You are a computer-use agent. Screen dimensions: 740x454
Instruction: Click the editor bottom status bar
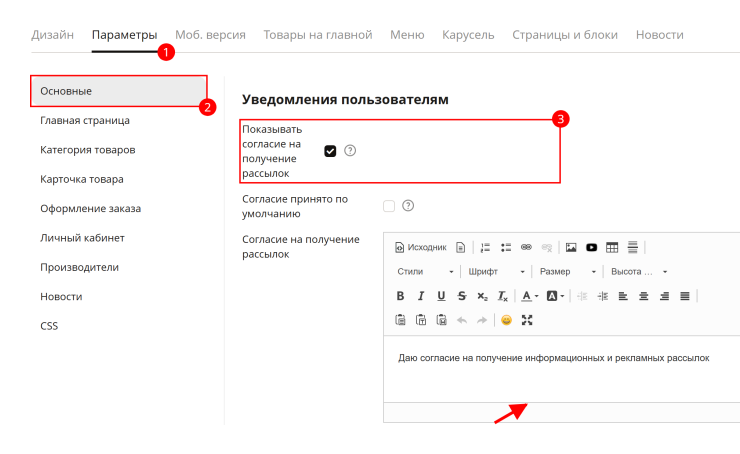pos(562,412)
